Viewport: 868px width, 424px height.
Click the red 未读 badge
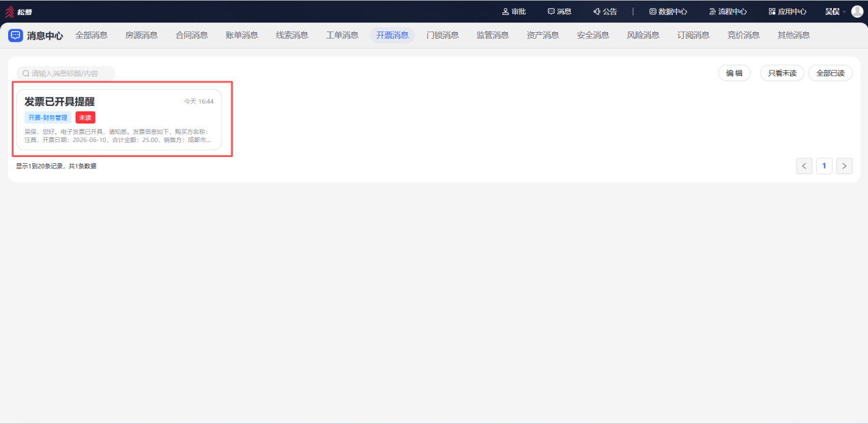click(85, 117)
